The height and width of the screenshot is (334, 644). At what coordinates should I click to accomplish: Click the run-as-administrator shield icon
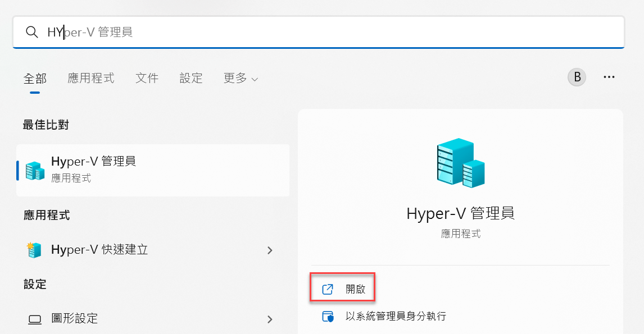pos(328,317)
